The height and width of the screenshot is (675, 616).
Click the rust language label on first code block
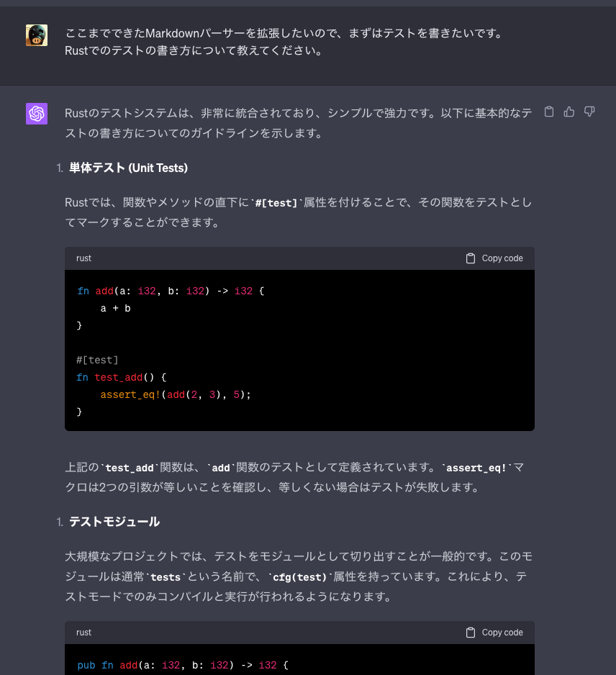click(83, 258)
